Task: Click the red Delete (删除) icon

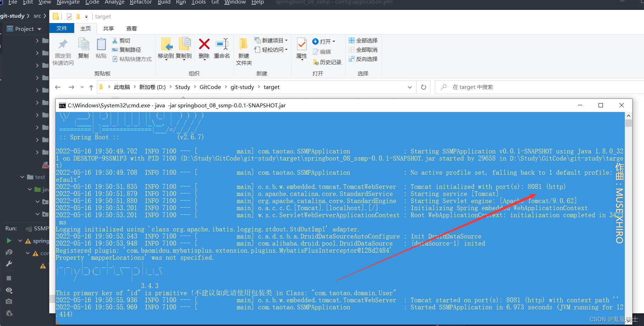Action: [204, 44]
